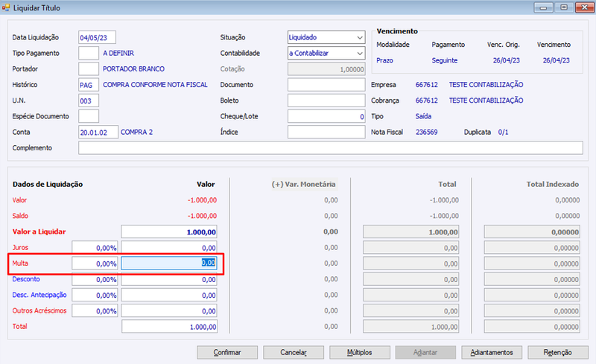Click the Retenção button
The image size is (596, 364).
pos(557,353)
